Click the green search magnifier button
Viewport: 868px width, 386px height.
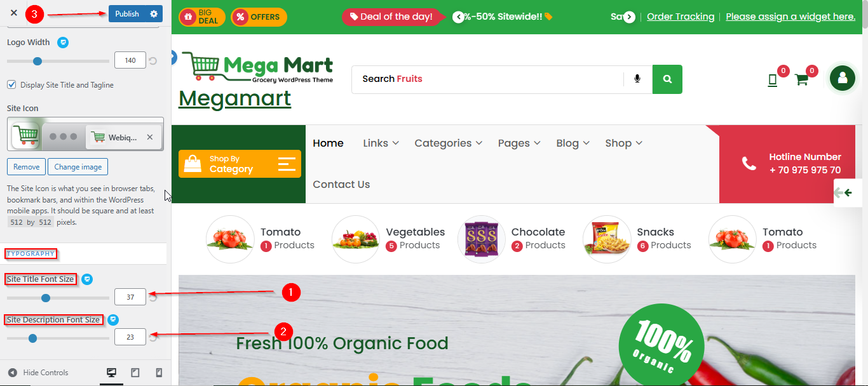(667, 79)
